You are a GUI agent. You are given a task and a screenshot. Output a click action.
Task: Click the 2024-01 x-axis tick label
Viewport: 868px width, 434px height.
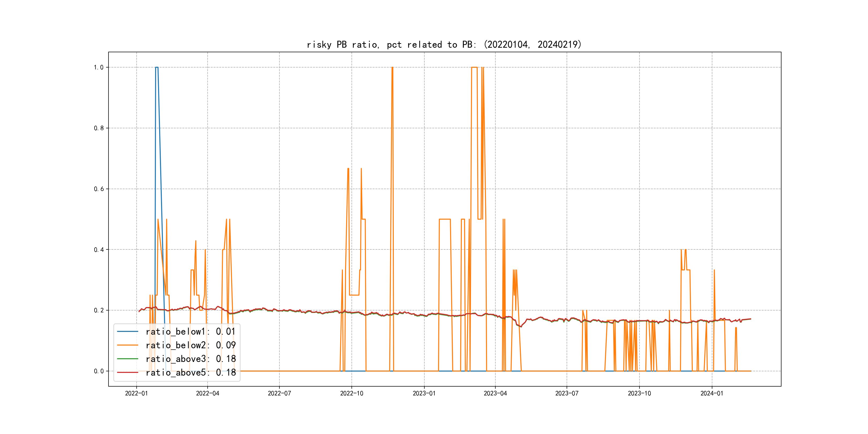click(x=712, y=393)
